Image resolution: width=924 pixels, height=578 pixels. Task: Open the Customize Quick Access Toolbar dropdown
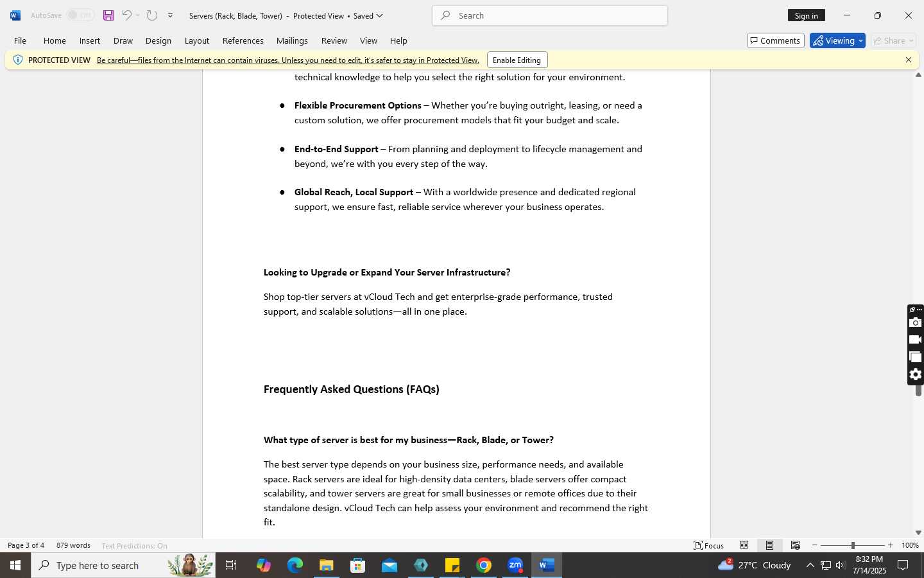coord(170,15)
